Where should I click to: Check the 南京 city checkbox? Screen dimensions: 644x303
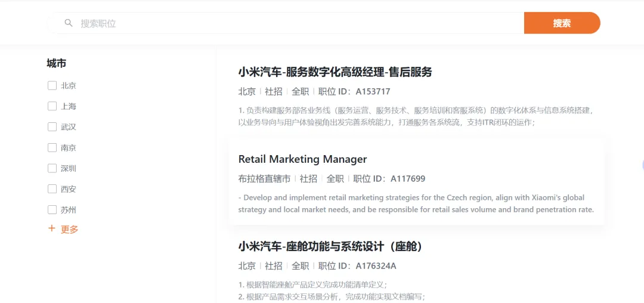click(52, 148)
